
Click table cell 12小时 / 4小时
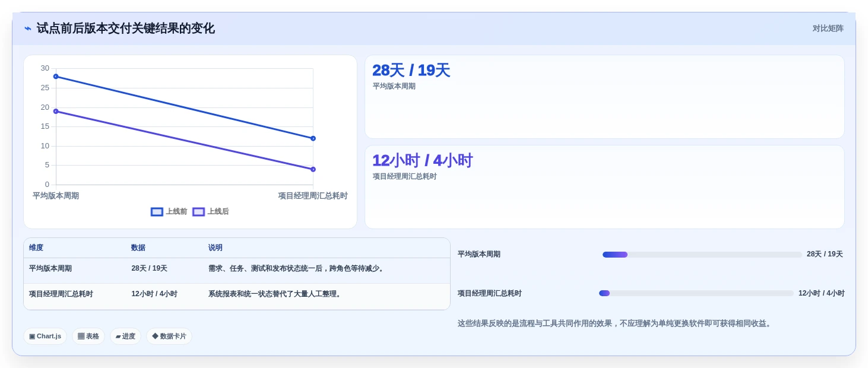click(x=154, y=294)
